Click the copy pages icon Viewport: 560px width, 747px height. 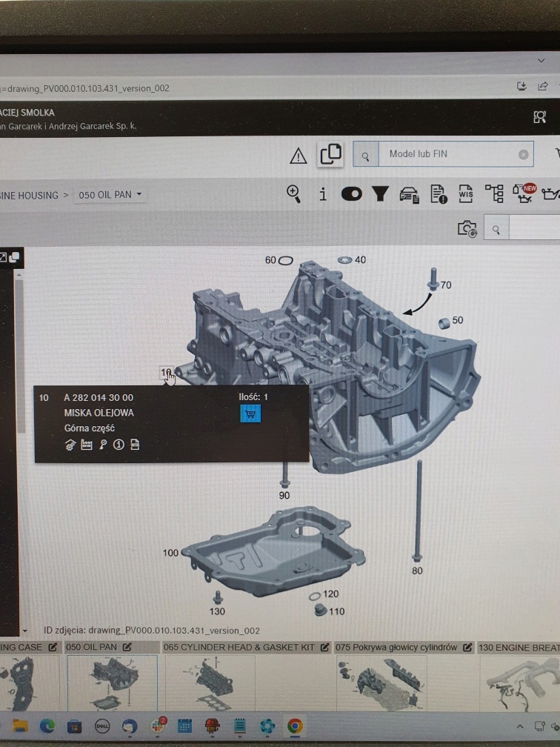point(330,154)
